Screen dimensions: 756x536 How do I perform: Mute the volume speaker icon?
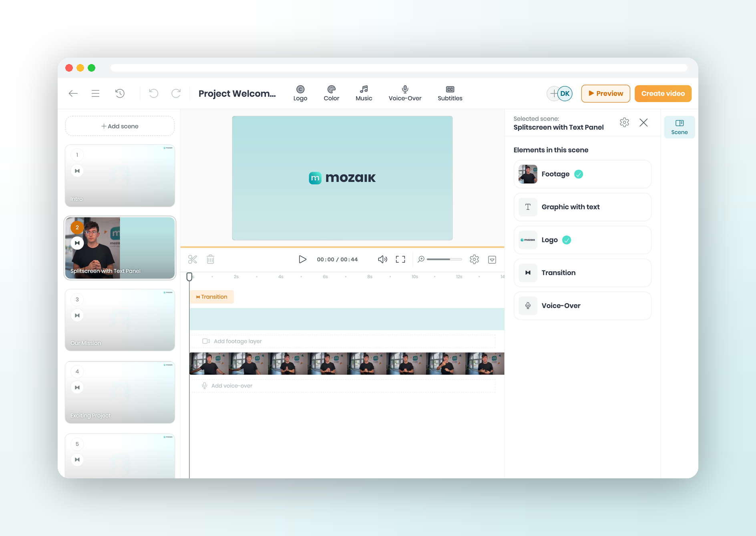(382, 259)
